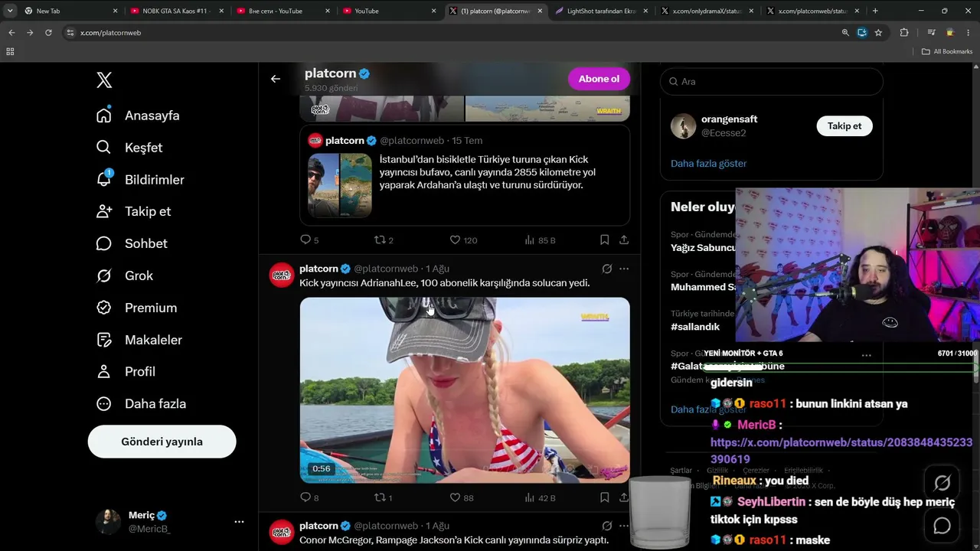Image resolution: width=980 pixels, height=551 pixels.
Task: Switch to Вне сети - YouTube tab
Action: pos(283,11)
